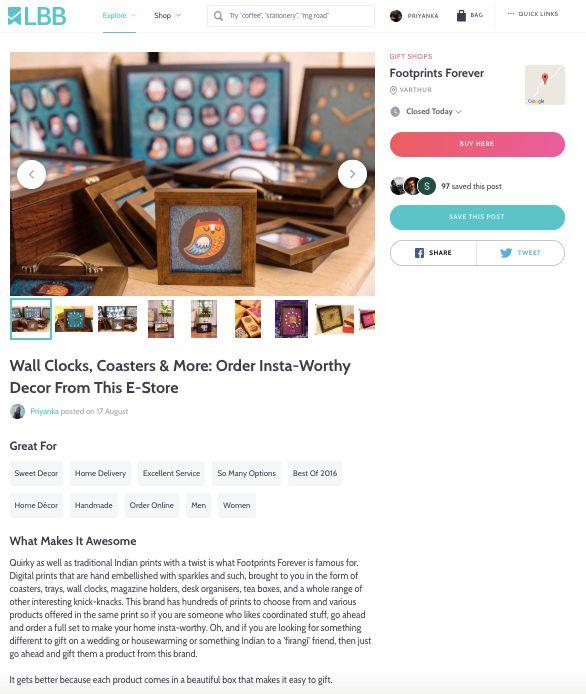586x694 pixels.
Task: Click the LBB logo
Action: pyautogui.click(x=37, y=16)
